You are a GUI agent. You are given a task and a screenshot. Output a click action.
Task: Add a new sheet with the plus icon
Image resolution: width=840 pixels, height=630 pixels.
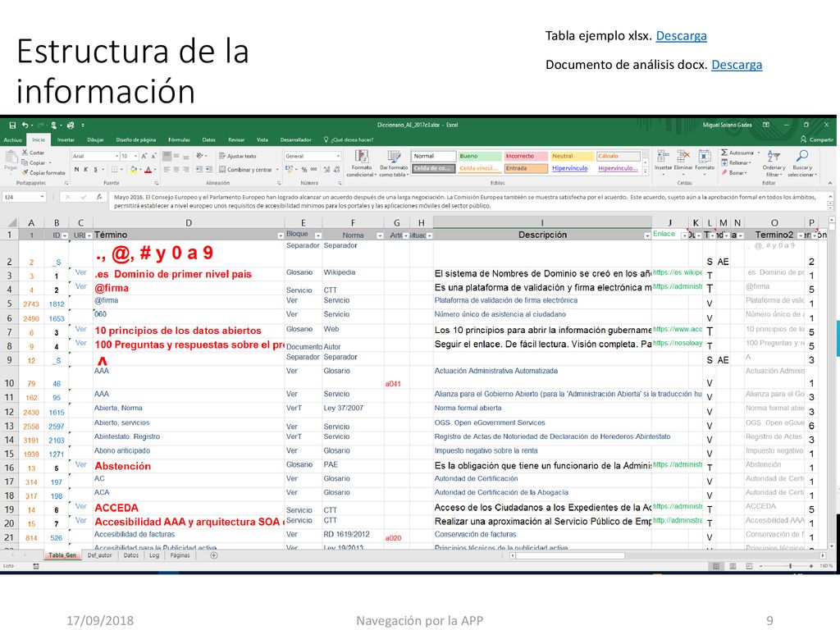tap(214, 555)
